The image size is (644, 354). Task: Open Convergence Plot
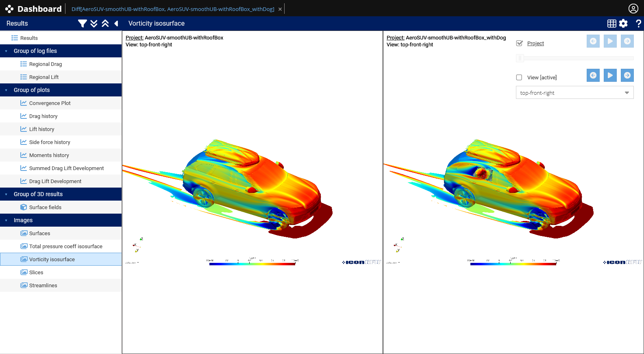pyautogui.click(x=61, y=103)
